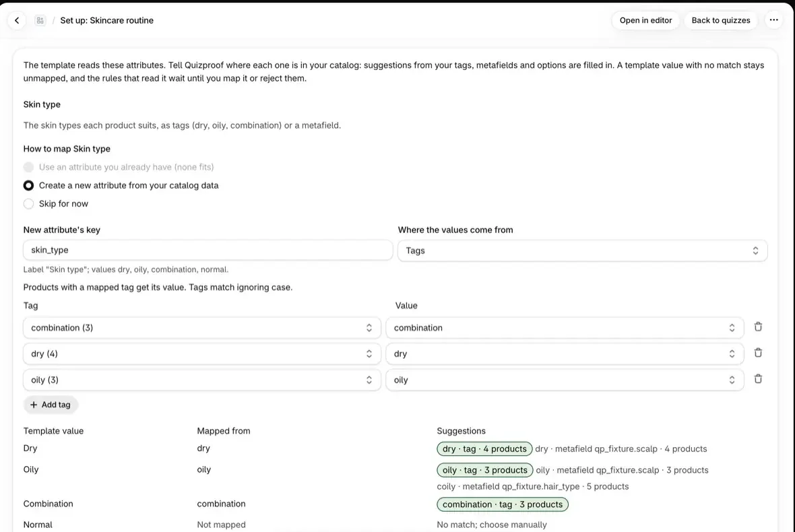The image size is (795, 532).
Task: Open the 'oily' value dropdown
Action: point(565,380)
